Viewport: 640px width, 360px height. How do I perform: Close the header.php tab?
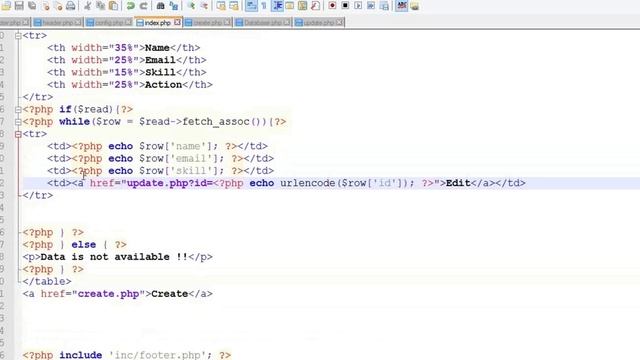pos(78,22)
